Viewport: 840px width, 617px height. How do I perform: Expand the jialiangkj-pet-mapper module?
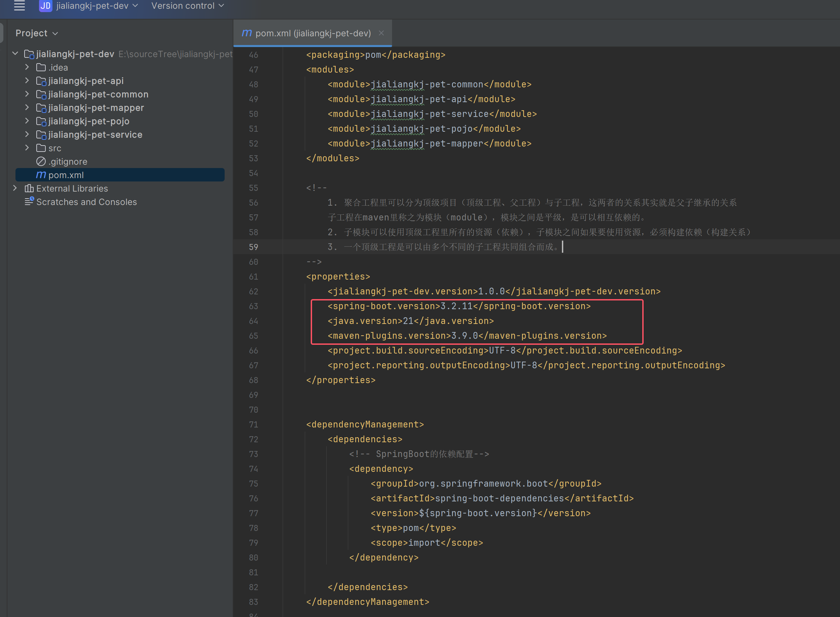27,107
